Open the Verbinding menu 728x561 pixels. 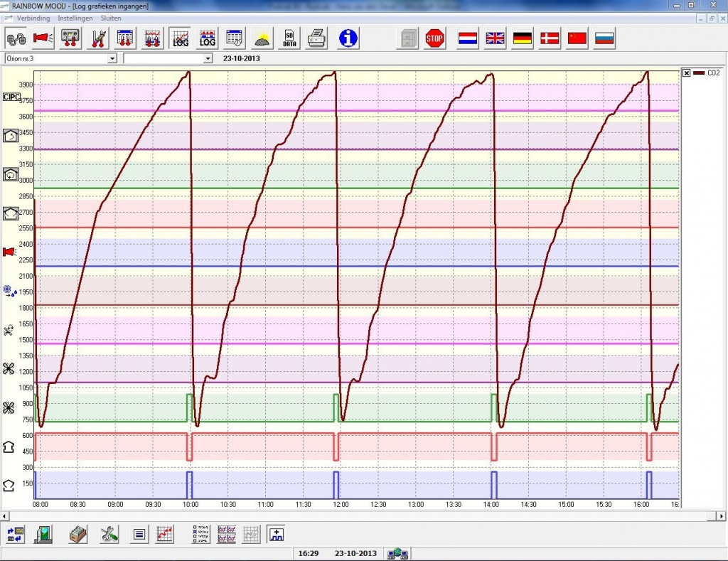pos(34,18)
